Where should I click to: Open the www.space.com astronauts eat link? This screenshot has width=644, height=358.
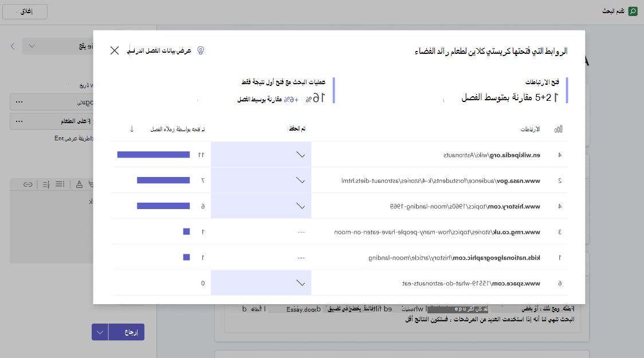click(471, 284)
